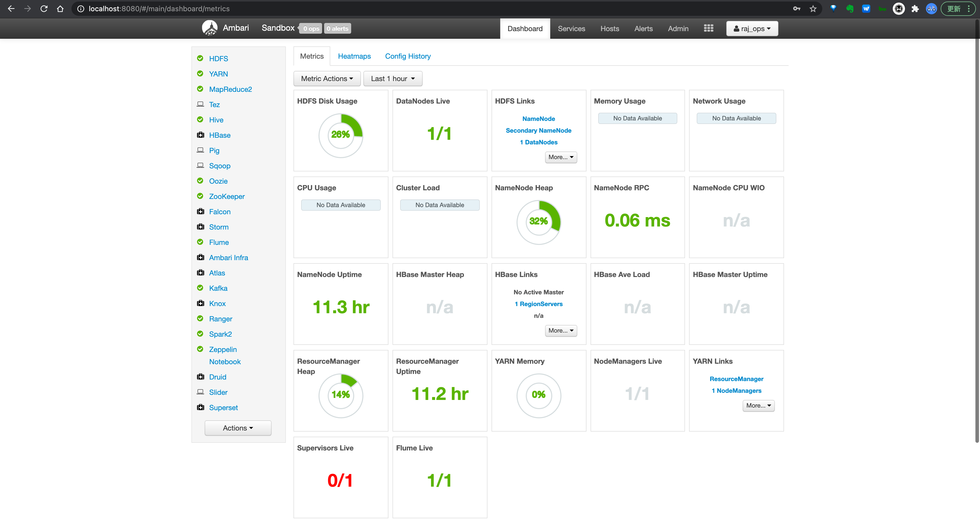This screenshot has height=529, width=980.
Task: Click the Pig client laptop icon
Action: 200,150
